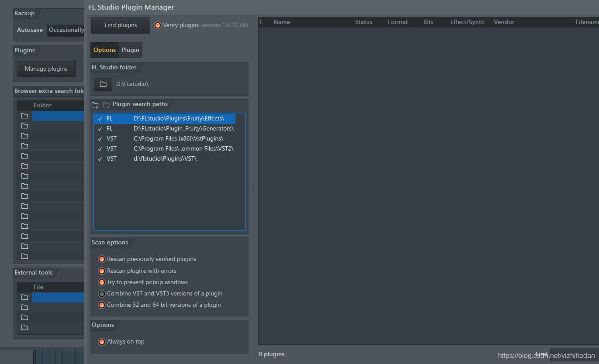Uncheck the Fruity\Effects search path checkmark
Screen dimensions: 599x364
click(x=100, y=119)
